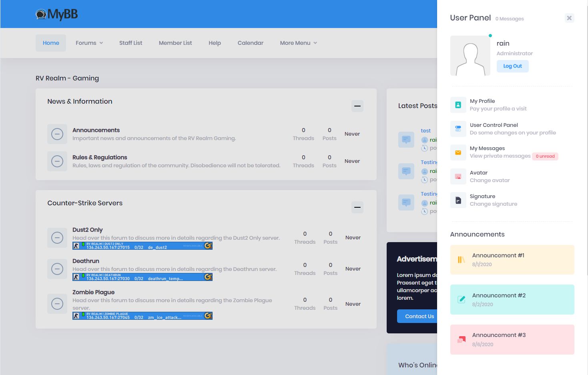The image size is (588, 375).
Task: Open the yellow Announcement #1 card
Action: click(512, 260)
